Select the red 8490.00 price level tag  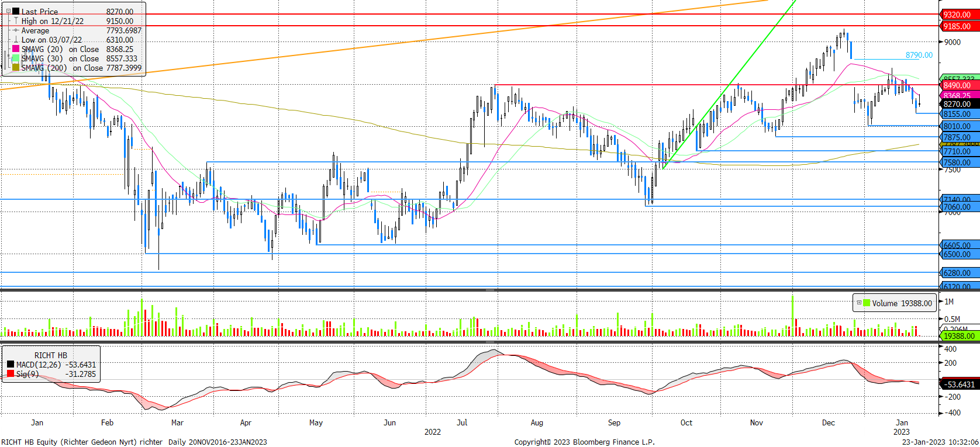coord(958,85)
